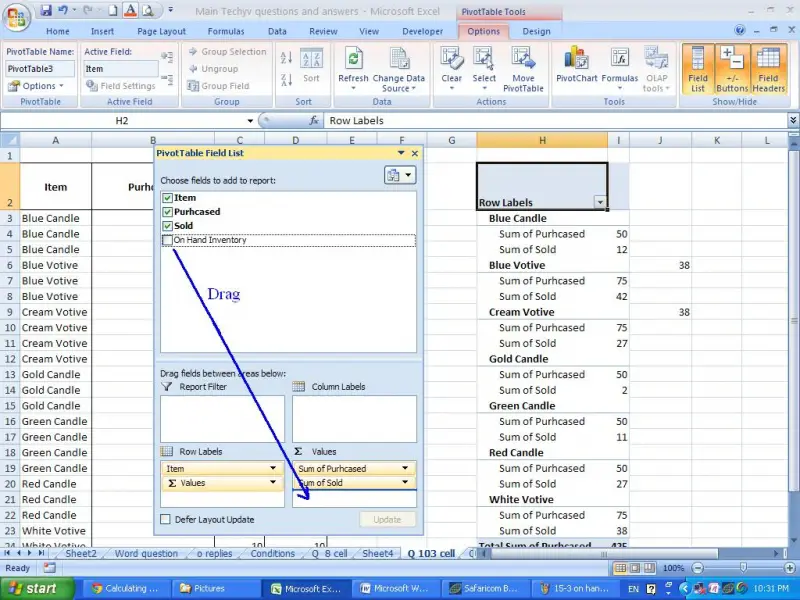Open the Row Labels filter dropdown in H2
Screen dimensions: 800x600
pyautogui.click(x=600, y=203)
